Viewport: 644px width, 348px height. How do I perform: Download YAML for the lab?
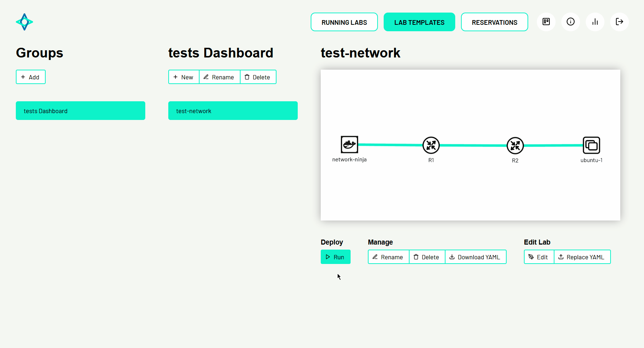[x=475, y=257]
